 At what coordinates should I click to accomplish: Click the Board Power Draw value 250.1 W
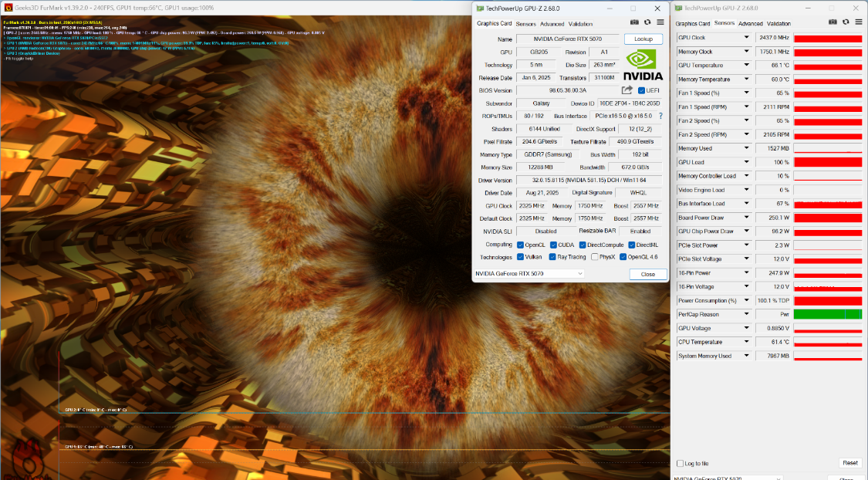click(773, 218)
